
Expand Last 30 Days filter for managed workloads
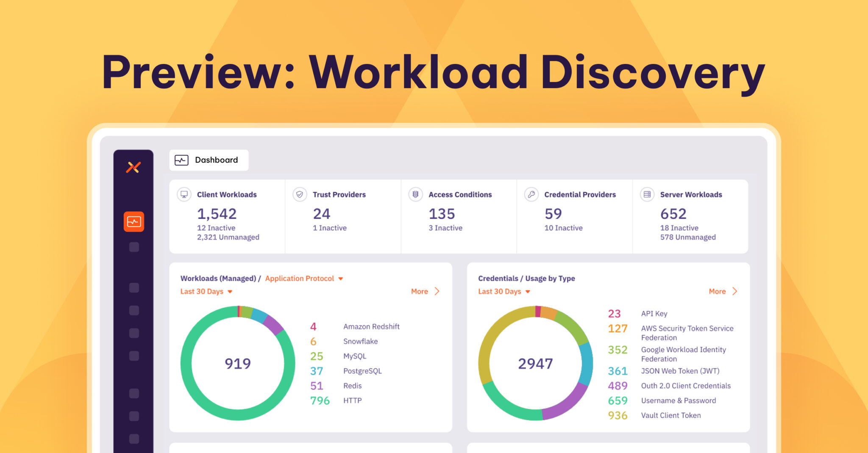206,291
